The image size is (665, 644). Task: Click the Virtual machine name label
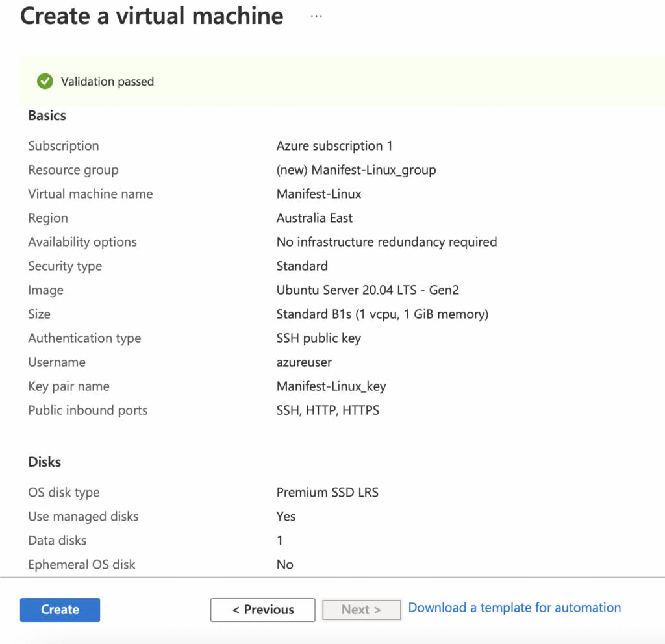(x=90, y=193)
